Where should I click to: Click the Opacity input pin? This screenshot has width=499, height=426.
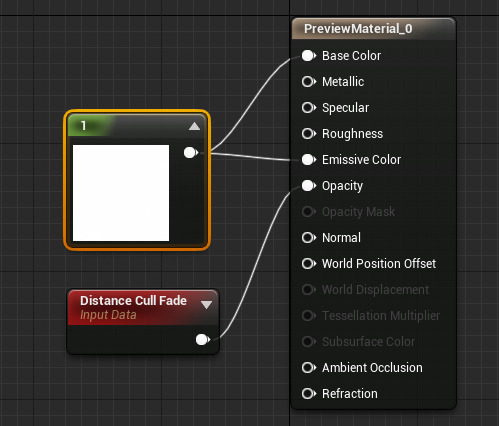[x=309, y=186]
